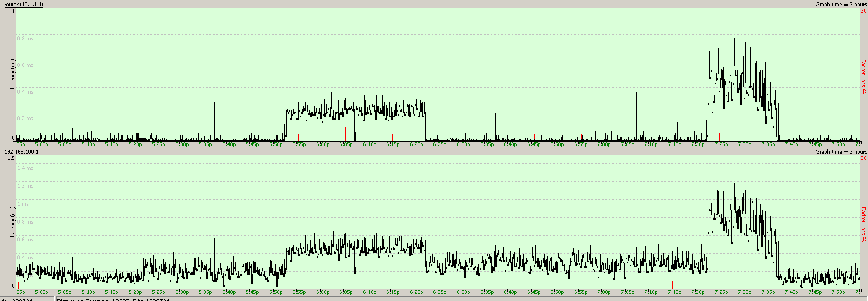This screenshot has height=301, width=868.
Task: Click the 6:30p time label on 192.168.100.1 graph
Action: pos(463,292)
